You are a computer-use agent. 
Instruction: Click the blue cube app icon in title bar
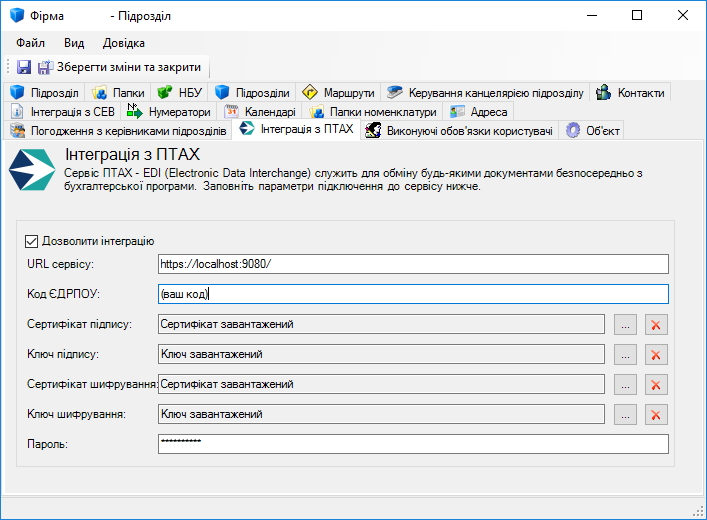[x=17, y=15]
